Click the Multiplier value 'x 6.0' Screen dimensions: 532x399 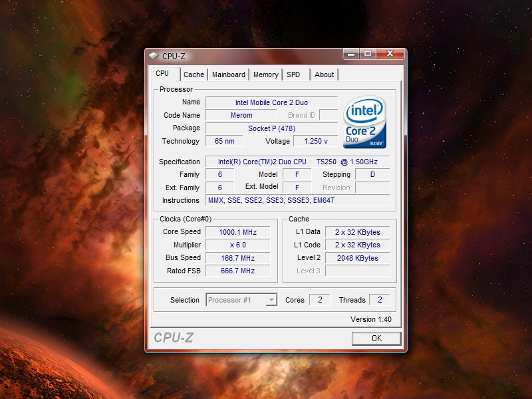(x=237, y=245)
